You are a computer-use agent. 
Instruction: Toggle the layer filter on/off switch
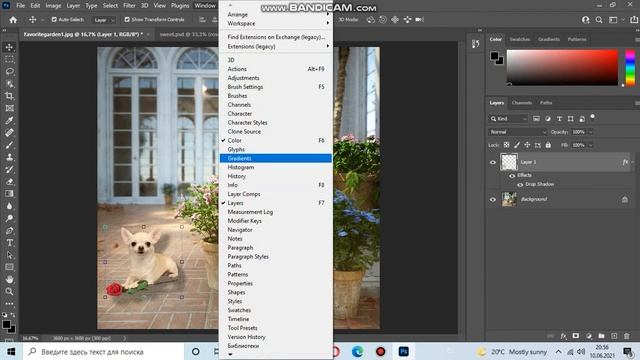pos(592,117)
